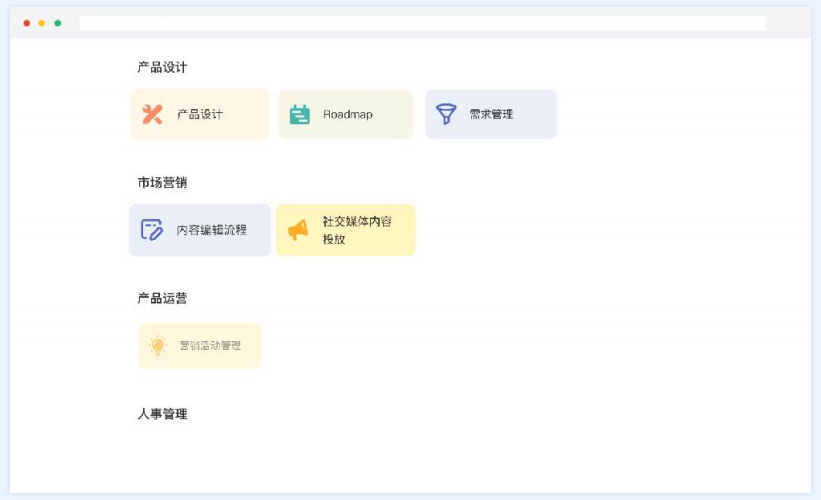Click the blue funnel filter icon
This screenshot has width=821, height=500.
click(446, 114)
